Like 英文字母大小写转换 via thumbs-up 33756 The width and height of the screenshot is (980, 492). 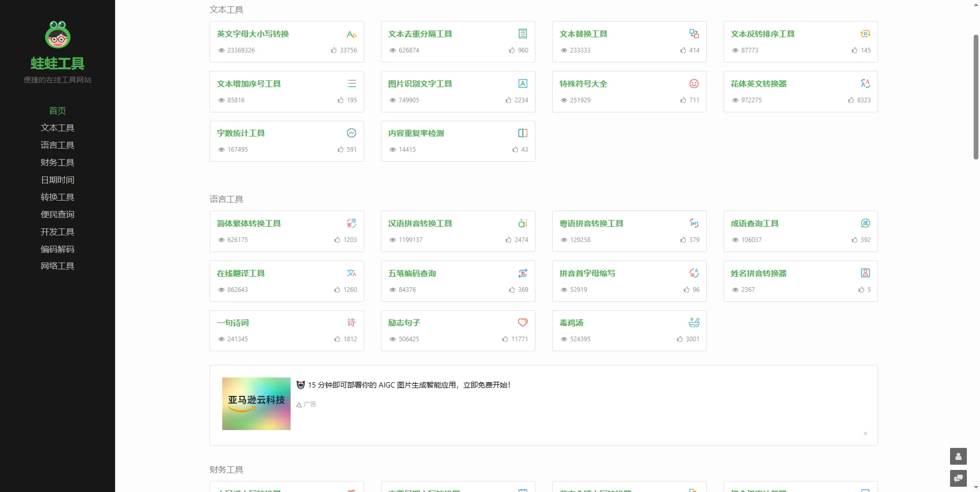pos(344,50)
